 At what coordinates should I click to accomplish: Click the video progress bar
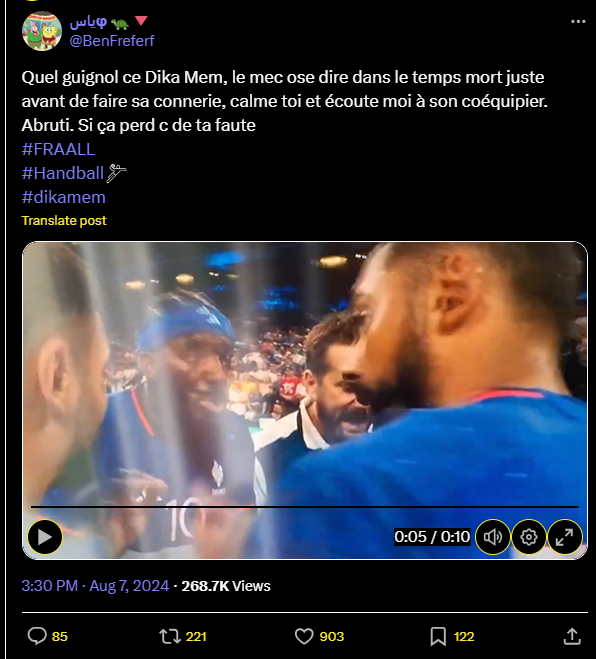point(305,507)
